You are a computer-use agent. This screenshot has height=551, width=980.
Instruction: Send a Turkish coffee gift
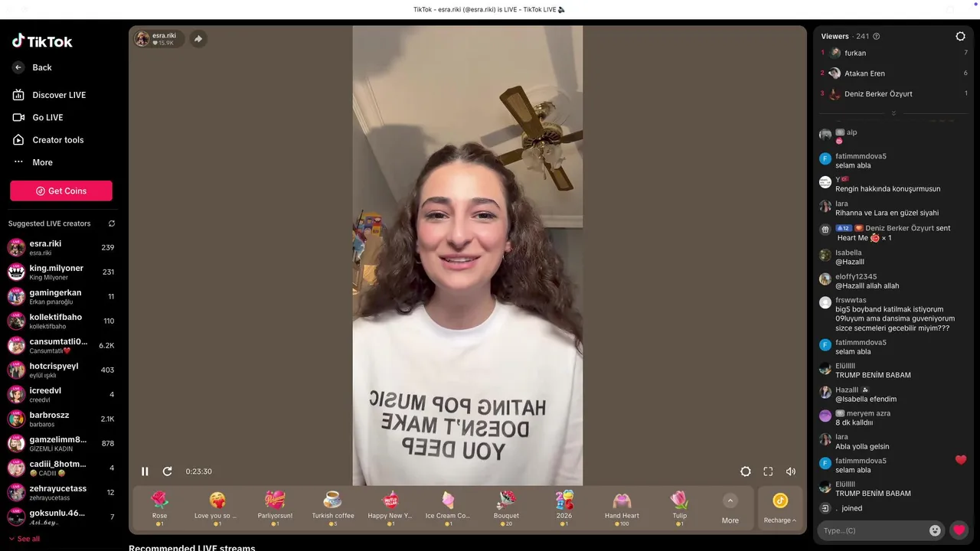pyautogui.click(x=333, y=508)
